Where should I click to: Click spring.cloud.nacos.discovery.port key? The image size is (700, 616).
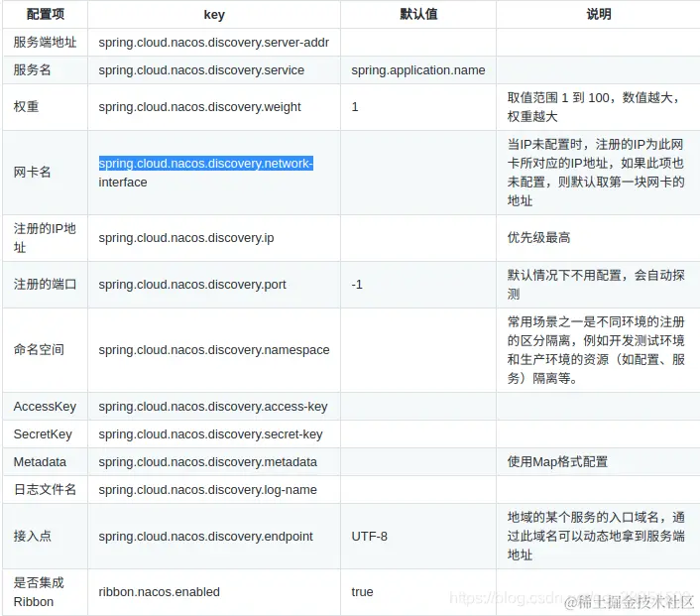(x=192, y=285)
